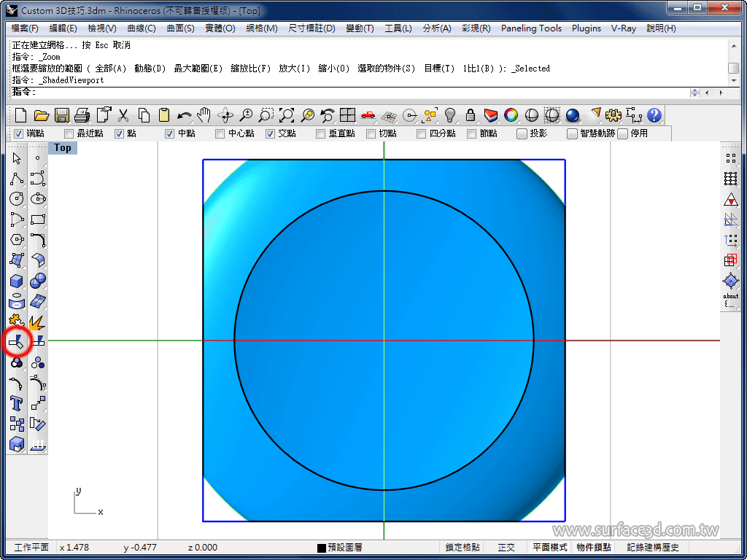This screenshot has width=747, height=560.
Task: Click 工作平面 in the status bar
Action: (x=31, y=548)
